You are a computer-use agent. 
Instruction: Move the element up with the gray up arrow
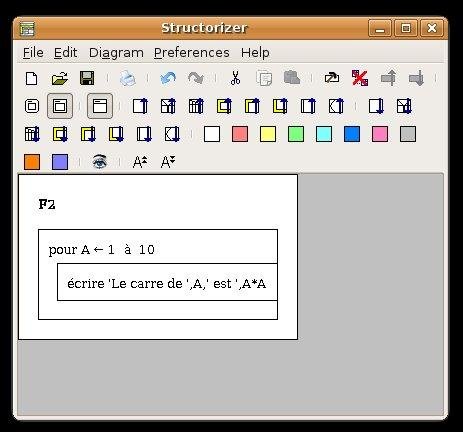(x=388, y=78)
